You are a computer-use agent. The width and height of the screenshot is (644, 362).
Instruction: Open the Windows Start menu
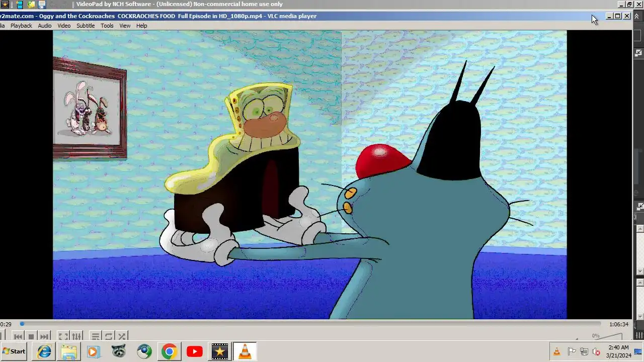pyautogui.click(x=14, y=351)
